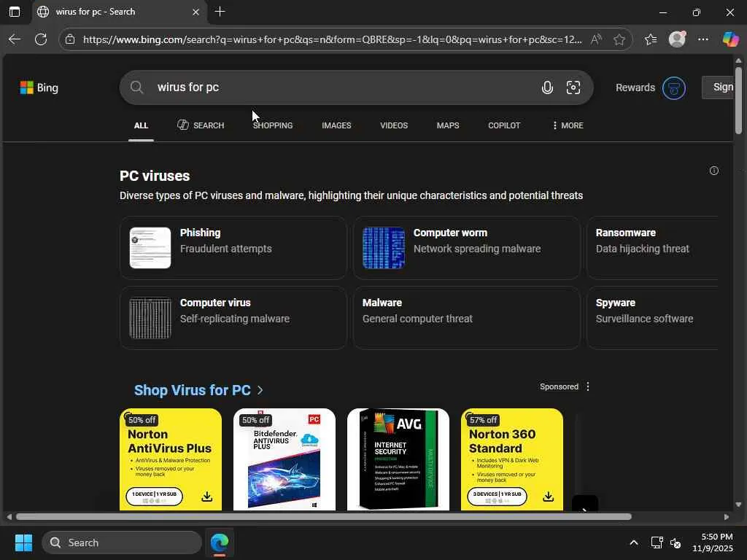This screenshot has height=560, width=747.
Task: Click the scroll right arrow at the bottom
Action: click(726, 517)
